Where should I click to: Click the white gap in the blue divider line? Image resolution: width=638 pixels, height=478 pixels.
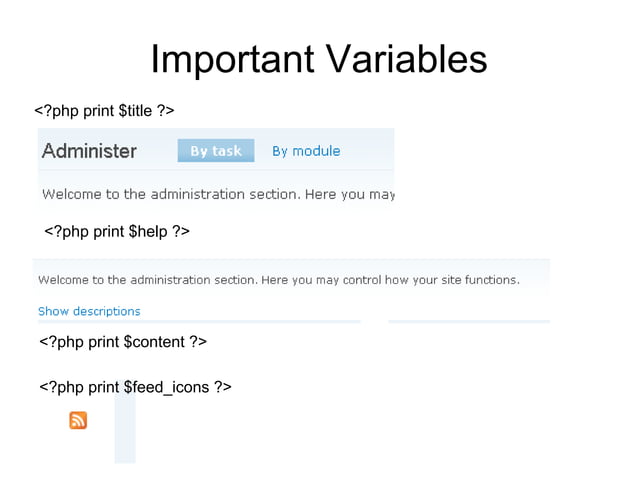tap(374, 321)
